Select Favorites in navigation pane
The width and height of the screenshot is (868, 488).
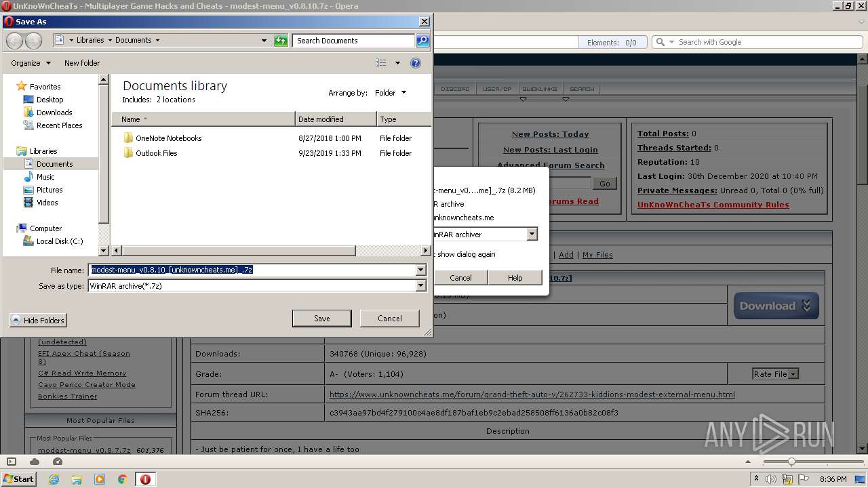(x=45, y=87)
